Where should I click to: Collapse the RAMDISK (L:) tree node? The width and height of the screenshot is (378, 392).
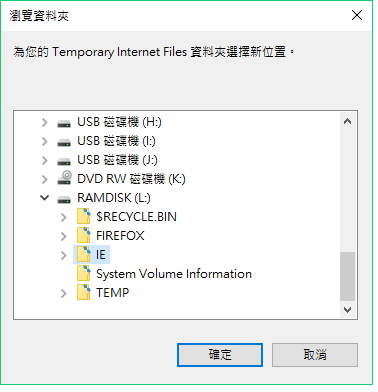coord(45,198)
